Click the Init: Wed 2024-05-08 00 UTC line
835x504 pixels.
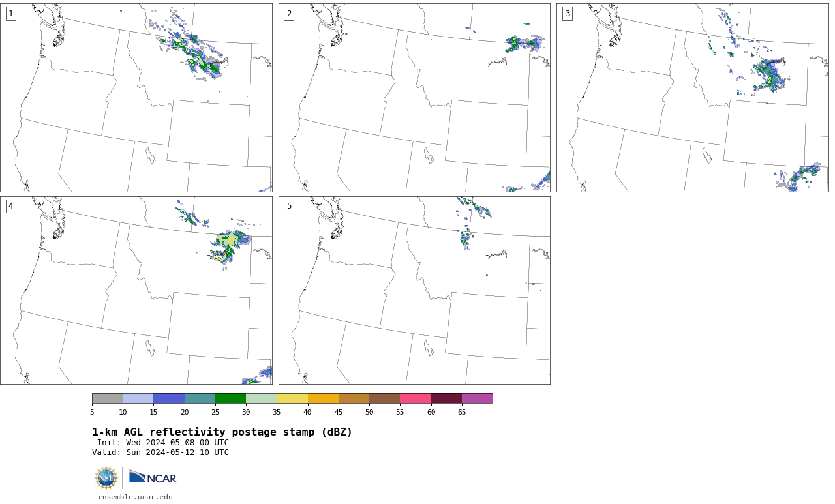click(163, 443)
